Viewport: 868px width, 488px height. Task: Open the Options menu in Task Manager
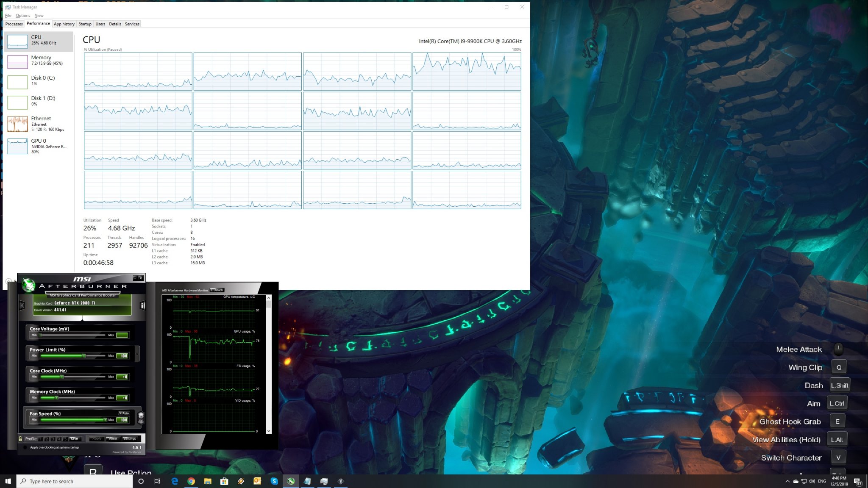coord(22,15)
